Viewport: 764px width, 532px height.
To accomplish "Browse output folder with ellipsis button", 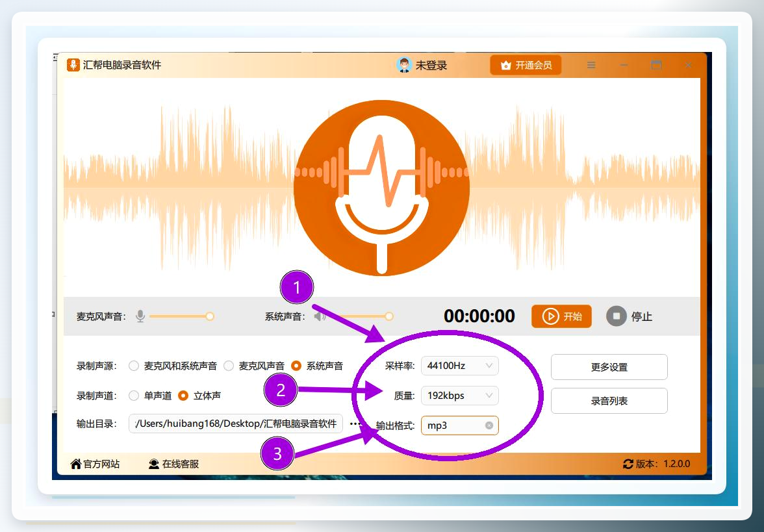I will click(355, 424).
